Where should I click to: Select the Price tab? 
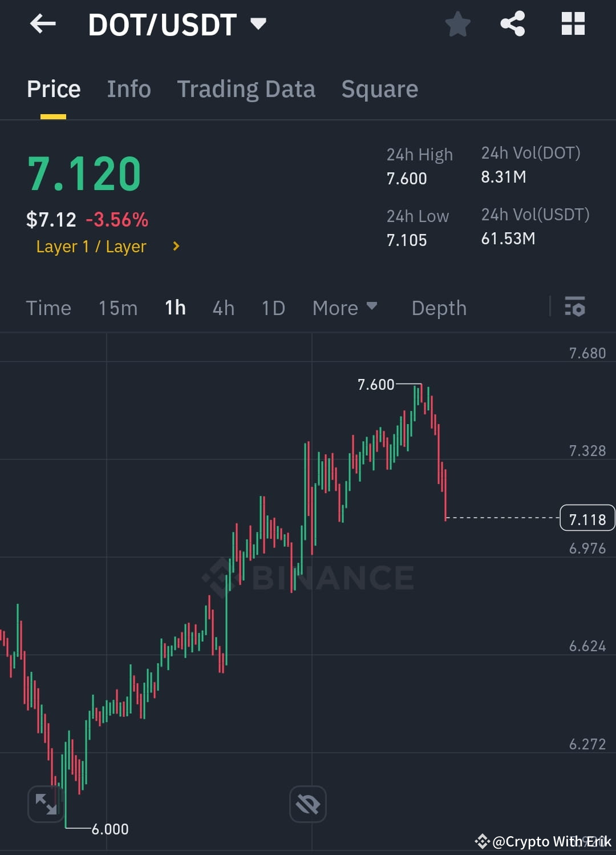pyautogui.click(x=53, y=89)
